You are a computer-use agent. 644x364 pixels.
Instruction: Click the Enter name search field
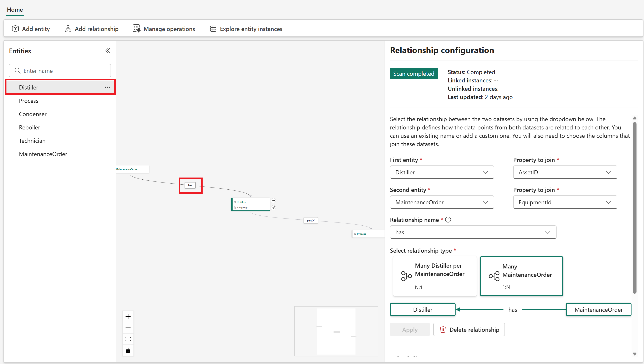pyautogui.click(x=60, y=71)
